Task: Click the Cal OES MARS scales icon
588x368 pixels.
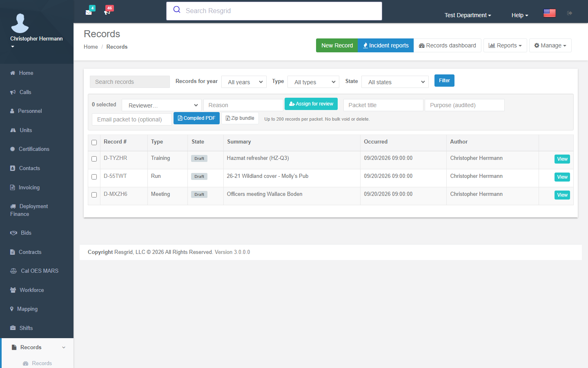Action: coord(13,271)
